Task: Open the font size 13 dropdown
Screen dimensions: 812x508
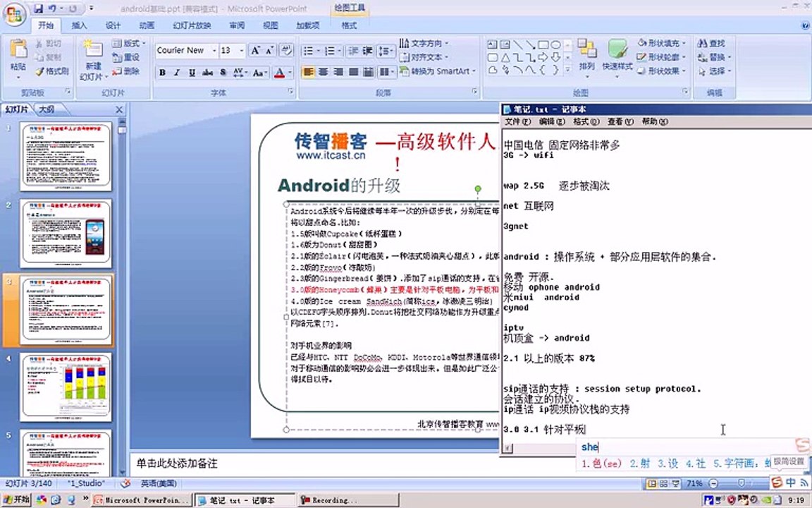Action: tap(242, 50)
